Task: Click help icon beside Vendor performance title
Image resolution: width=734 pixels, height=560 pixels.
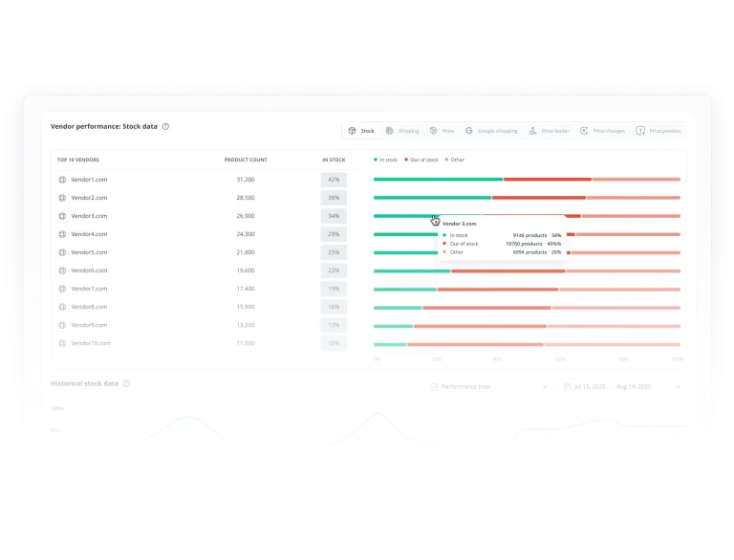Action: coord(165,126)
